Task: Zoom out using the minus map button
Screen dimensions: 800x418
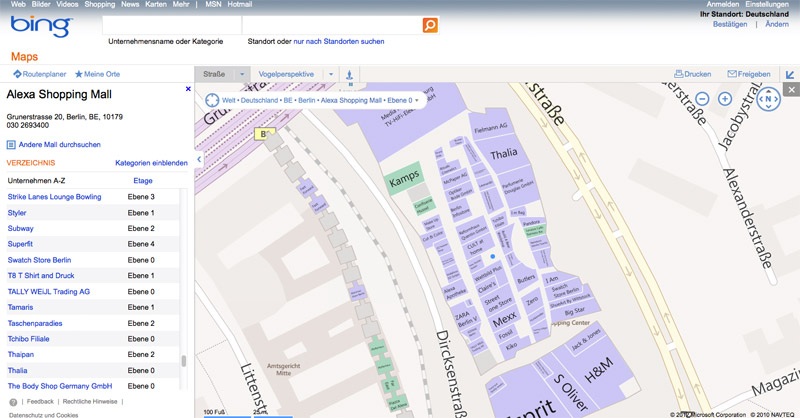Action: tap(702, 99)
